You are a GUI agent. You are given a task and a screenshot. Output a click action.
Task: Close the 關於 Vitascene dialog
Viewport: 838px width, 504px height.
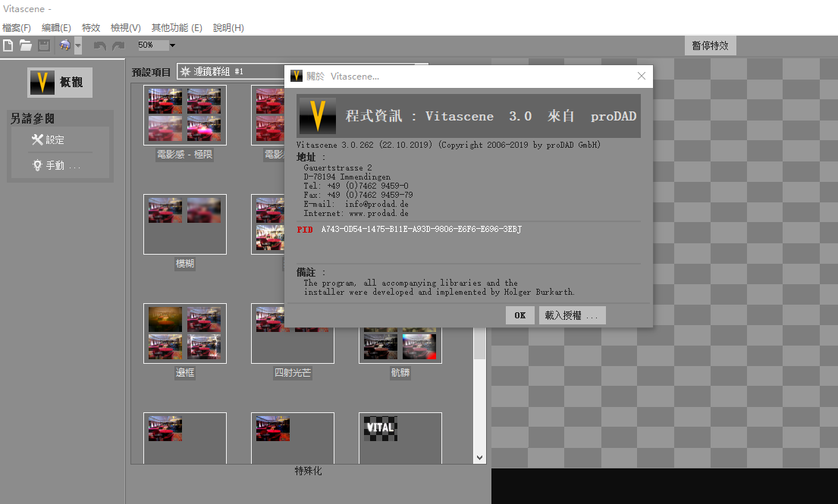click(x=642, y=77)
